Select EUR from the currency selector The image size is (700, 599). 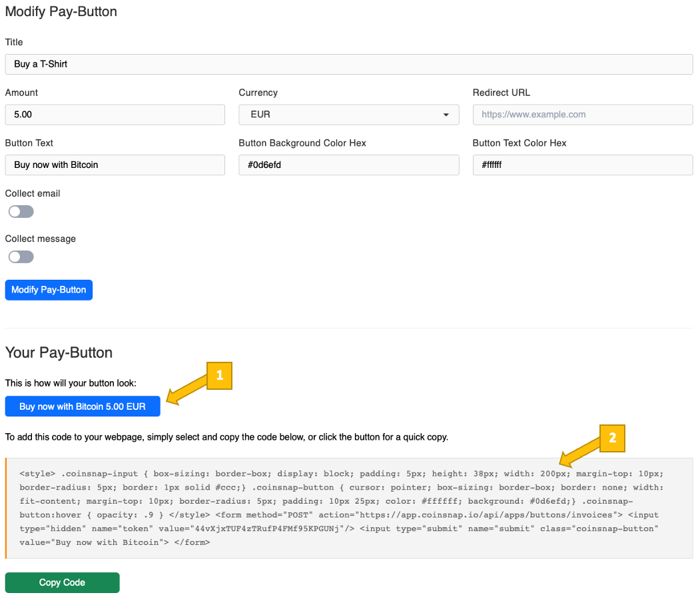coord(348,115)
